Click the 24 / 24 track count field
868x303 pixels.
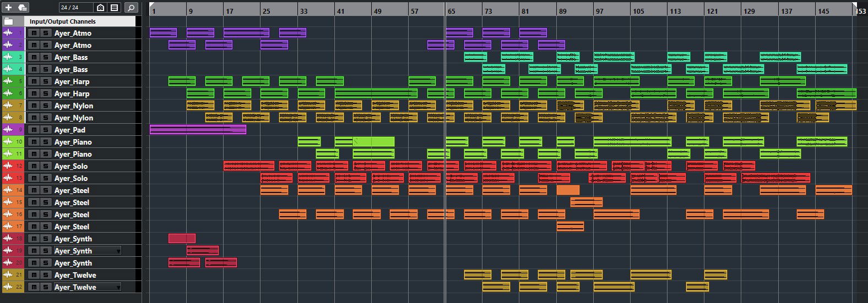[75, 8]
